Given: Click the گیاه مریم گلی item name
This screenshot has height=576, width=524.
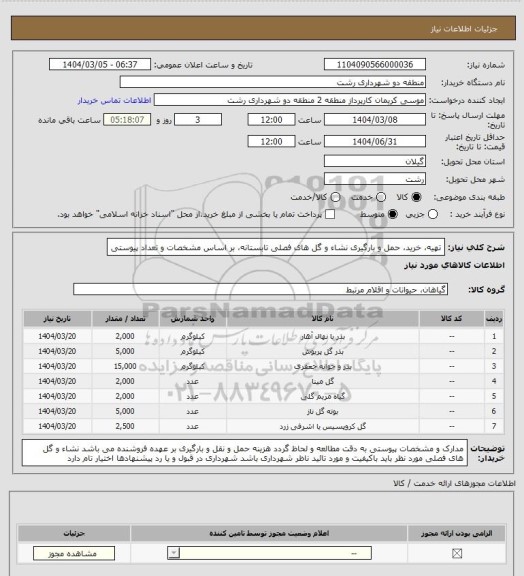Looking at the screenshot, I should click(x=323, y=397).
